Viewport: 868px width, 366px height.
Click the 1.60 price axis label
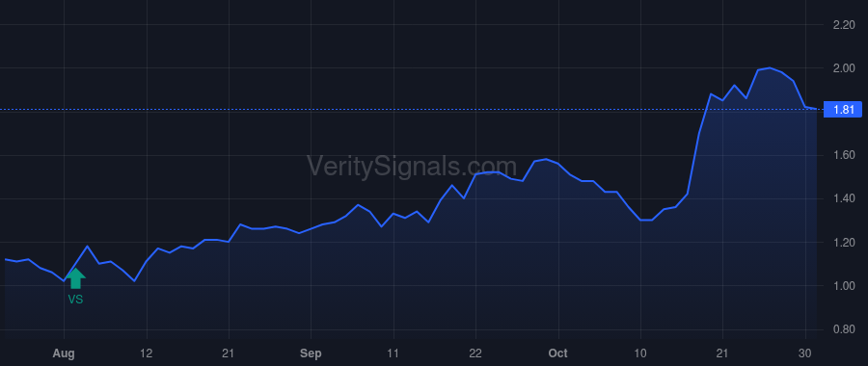coord(844,155)
